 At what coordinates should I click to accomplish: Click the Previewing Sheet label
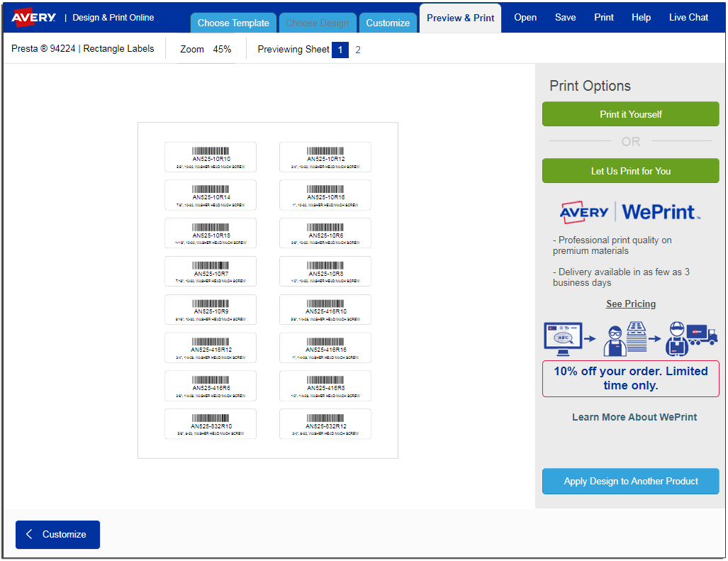[293, 49]
